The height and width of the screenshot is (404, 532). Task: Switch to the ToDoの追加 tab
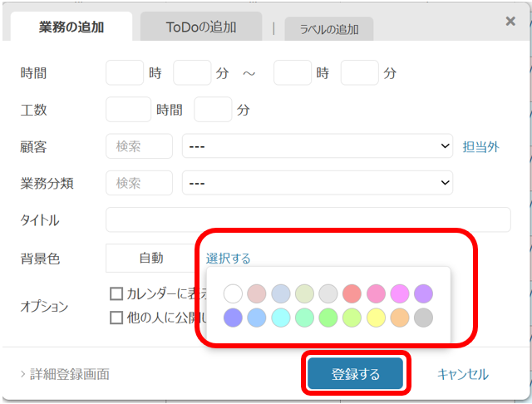pyautogui.click(x=200, y=27)
